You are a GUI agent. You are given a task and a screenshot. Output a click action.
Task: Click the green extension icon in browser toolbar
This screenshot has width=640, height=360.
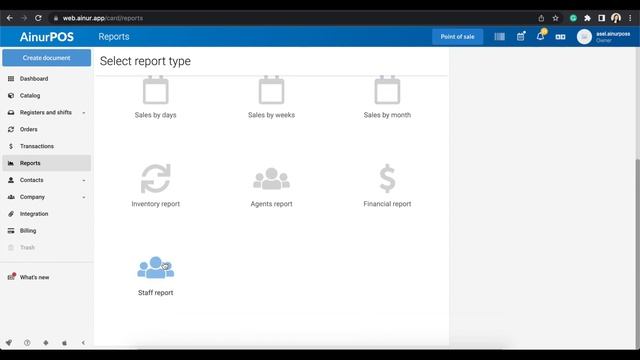click(573, 18)
